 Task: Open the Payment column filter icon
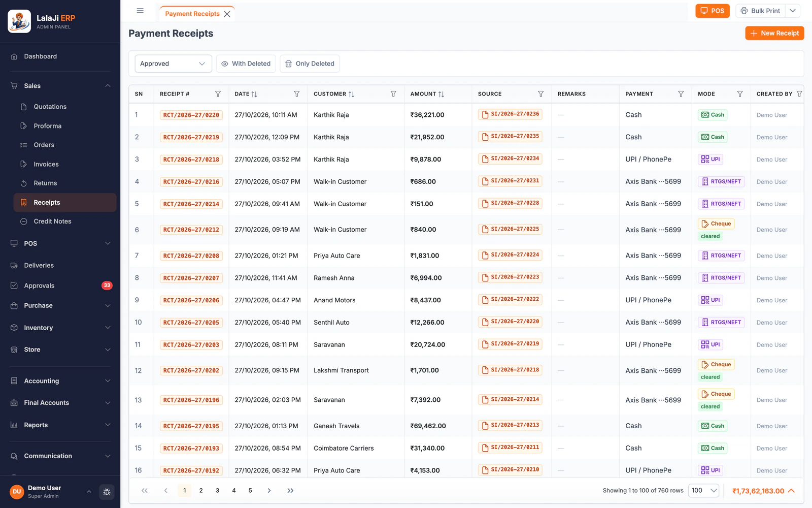click(681, 94)
